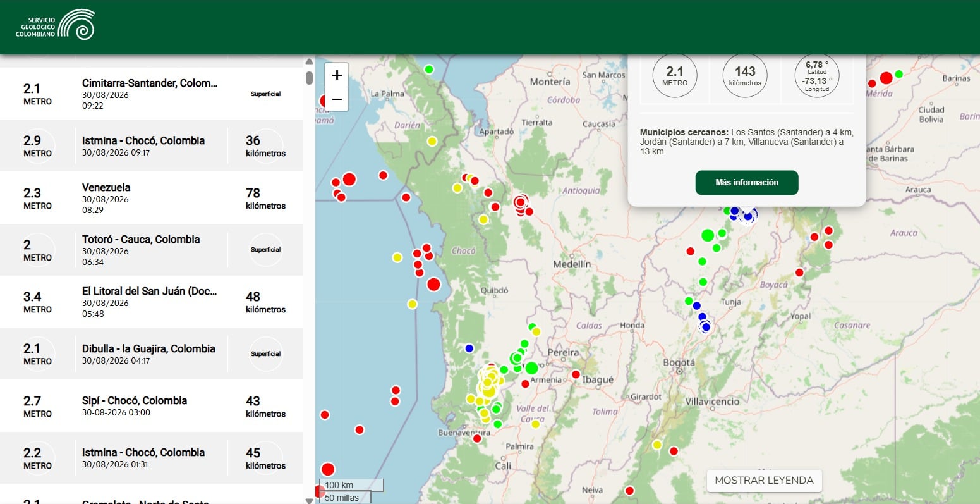Click the latitude and longitude circle in popup
Screen dimensions: 980x504
817,75
